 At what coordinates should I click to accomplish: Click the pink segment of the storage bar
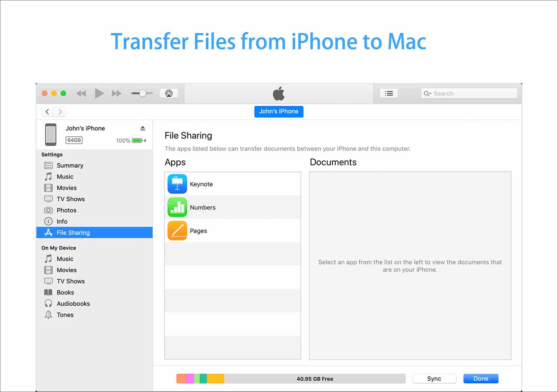click(190, 378)
